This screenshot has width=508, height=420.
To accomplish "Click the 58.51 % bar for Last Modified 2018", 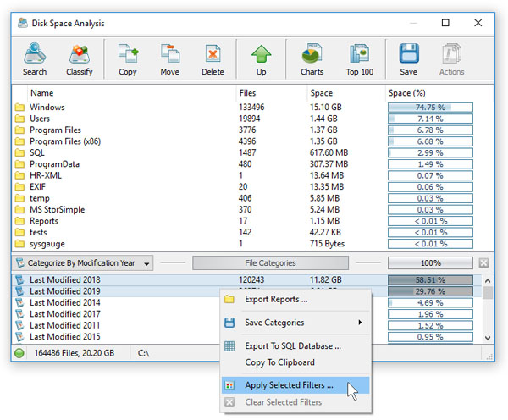I will tap(430, 280).
